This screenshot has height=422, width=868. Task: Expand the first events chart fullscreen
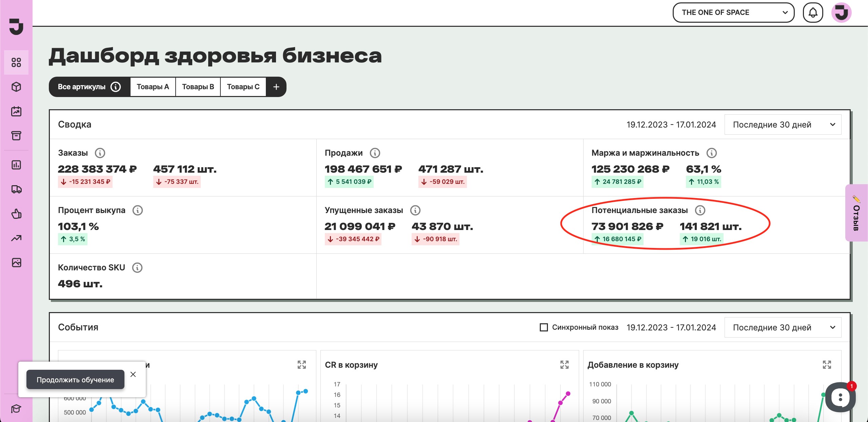[302, 365]
